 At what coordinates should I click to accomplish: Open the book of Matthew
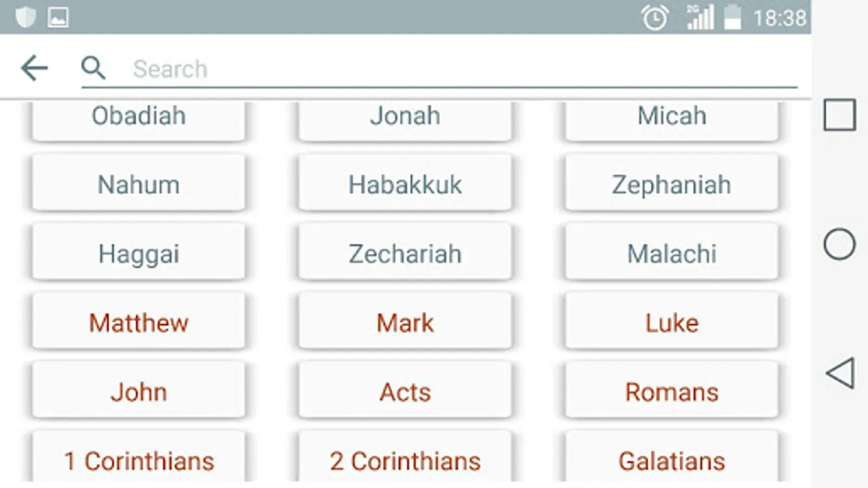138,322
